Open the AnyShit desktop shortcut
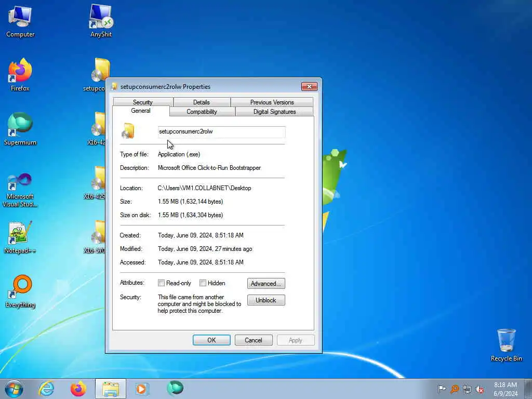 101,21
